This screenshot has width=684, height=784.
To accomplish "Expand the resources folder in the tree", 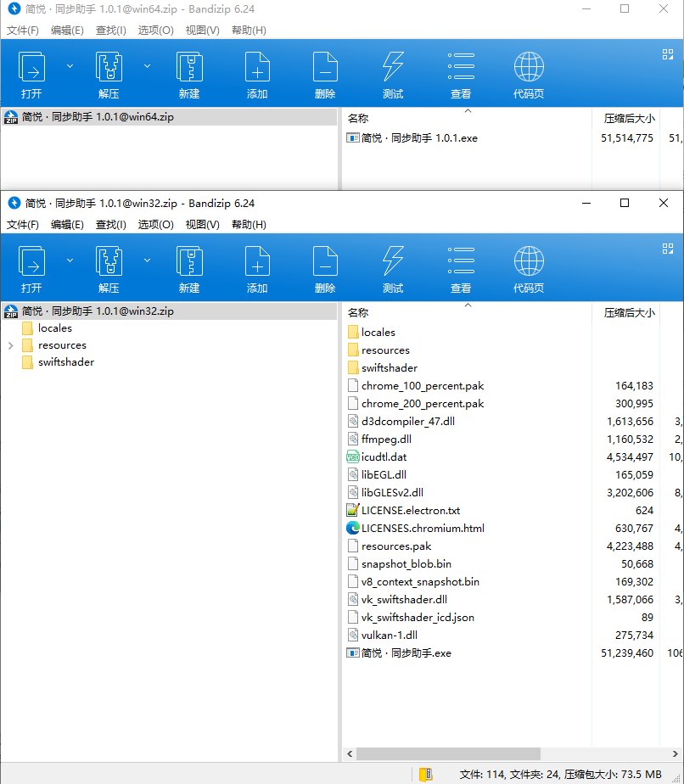I will click(10, 345).
